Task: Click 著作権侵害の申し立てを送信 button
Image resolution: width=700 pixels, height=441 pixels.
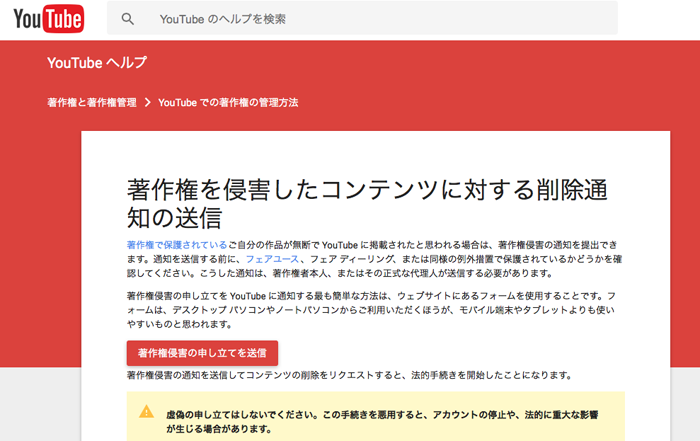Action: point(202,353)
